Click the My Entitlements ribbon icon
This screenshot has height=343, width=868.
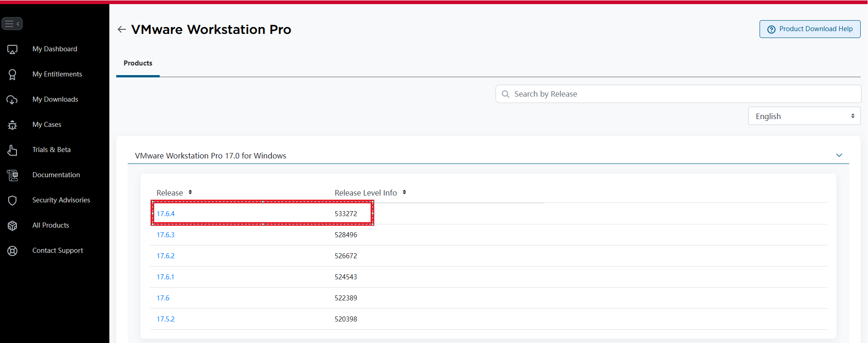(12, 75)
